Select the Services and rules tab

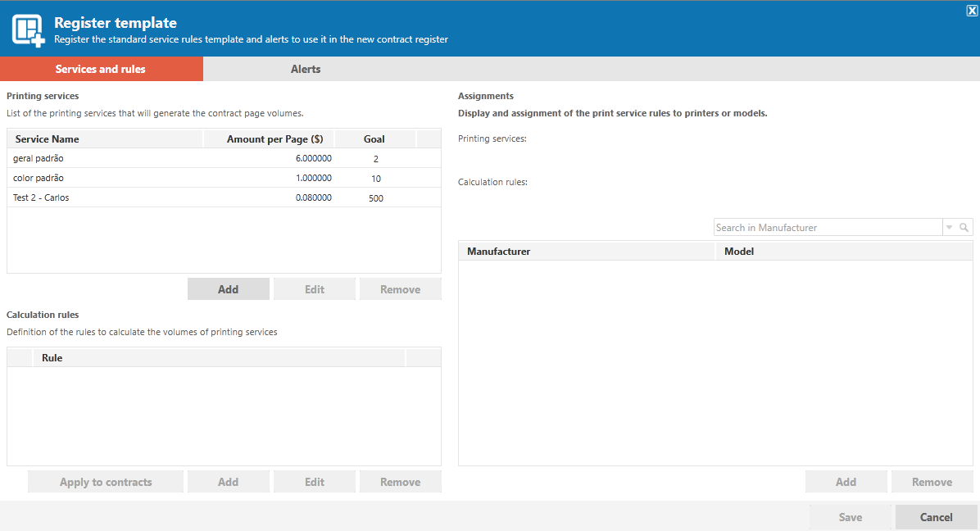pos(102,69)
